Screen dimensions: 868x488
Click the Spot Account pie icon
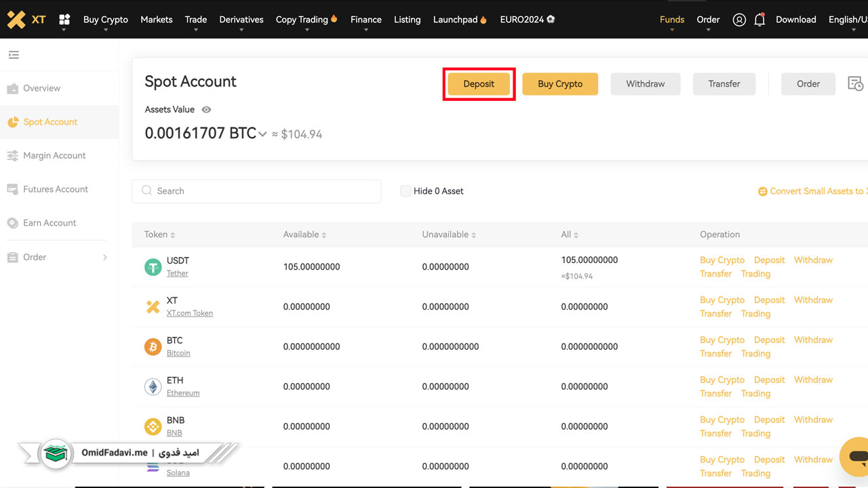(12, 122)
